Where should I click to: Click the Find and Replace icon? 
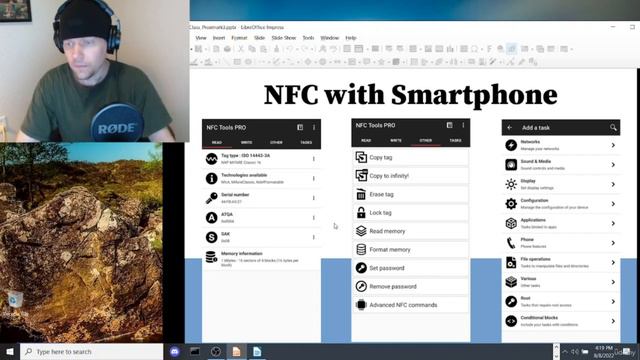point(322,49)
